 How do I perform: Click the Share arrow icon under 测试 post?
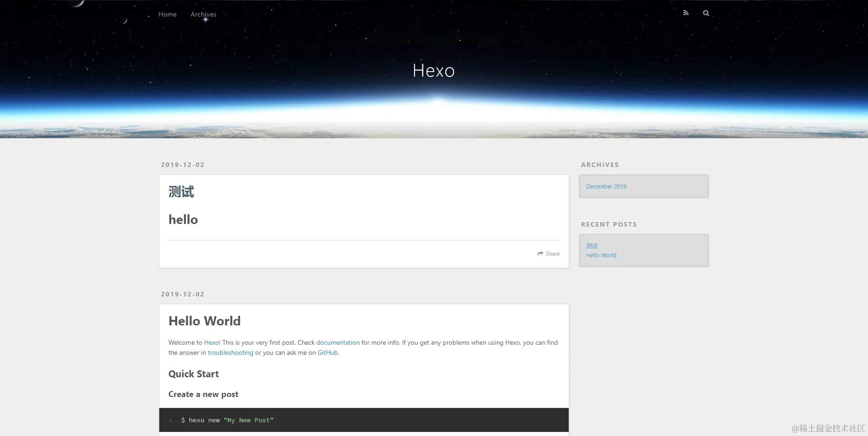click(x=540, y=254)
